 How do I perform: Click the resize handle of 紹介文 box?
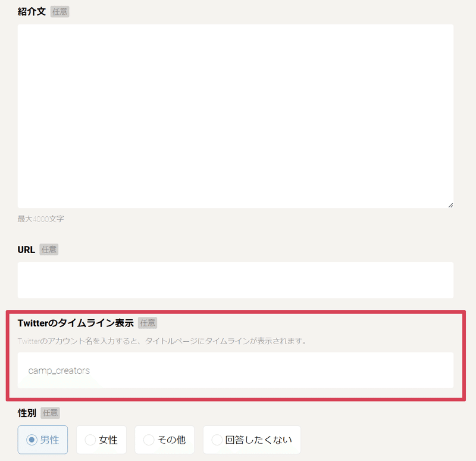(x=450, y=205)
